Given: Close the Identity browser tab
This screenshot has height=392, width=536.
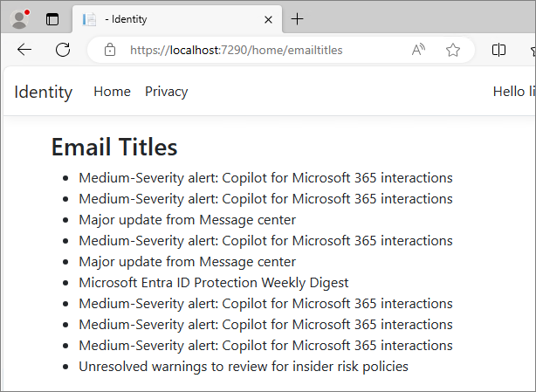Looking at the screenshot, I should (268, 20).
